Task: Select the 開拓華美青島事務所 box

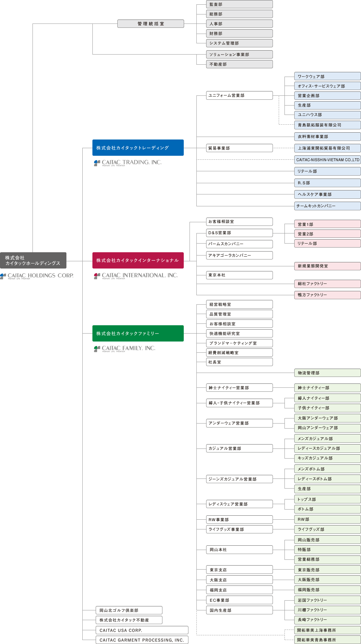Action: pos(327,640)
